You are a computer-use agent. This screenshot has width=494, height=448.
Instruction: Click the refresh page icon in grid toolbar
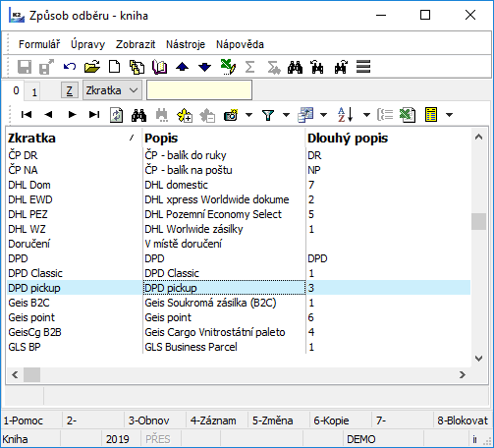pos(116,115)
